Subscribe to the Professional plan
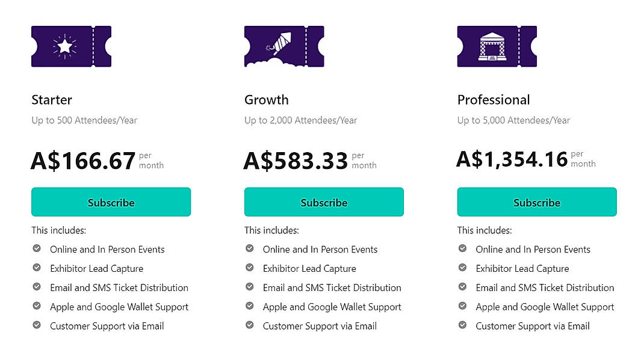Viewport: 644px width, 356px height. pyautogui.click(x=537, y=202)
